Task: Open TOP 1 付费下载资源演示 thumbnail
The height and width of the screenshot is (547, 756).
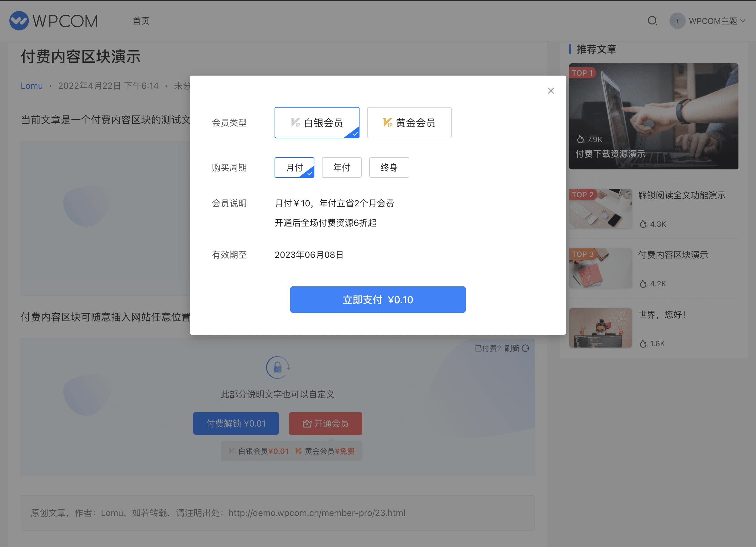Action: click(653, 116)
